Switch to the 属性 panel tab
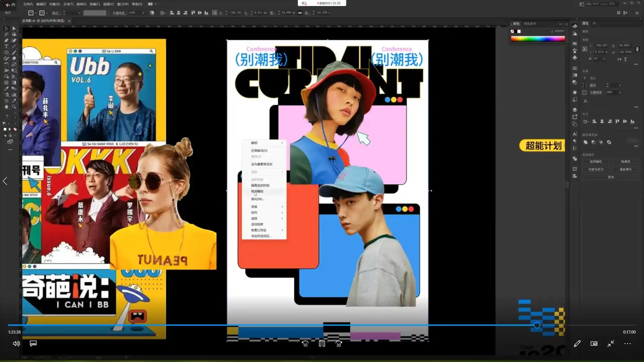Viewport: 644px width, 362px height. tap(586, 23)
